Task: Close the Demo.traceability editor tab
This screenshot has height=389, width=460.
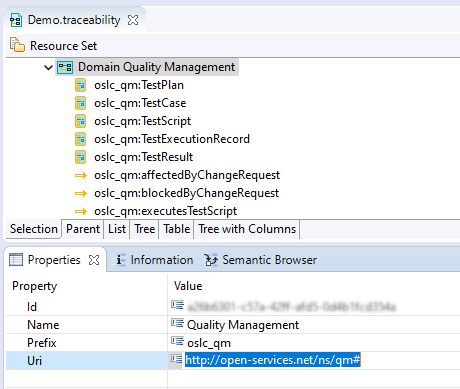Action: [133, 20]
